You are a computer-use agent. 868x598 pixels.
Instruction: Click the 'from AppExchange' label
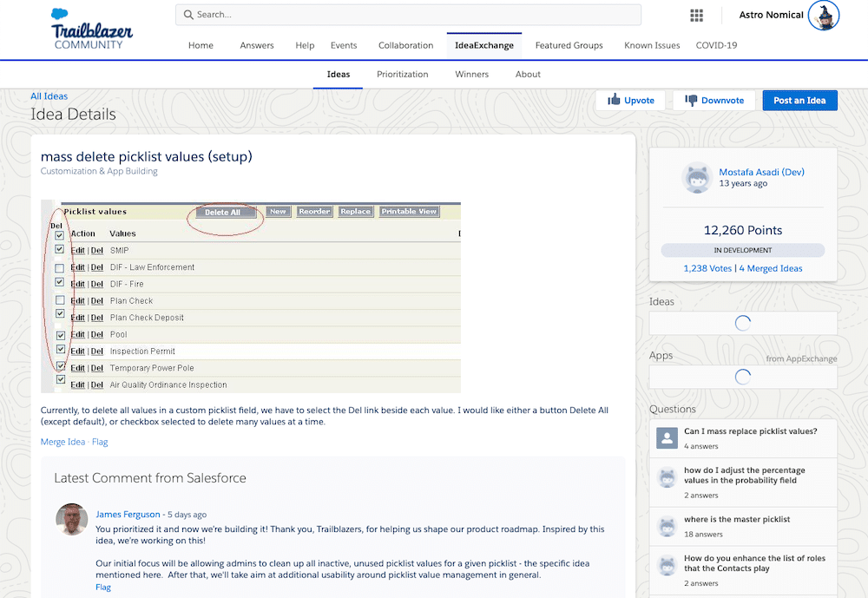pos(801,358)
